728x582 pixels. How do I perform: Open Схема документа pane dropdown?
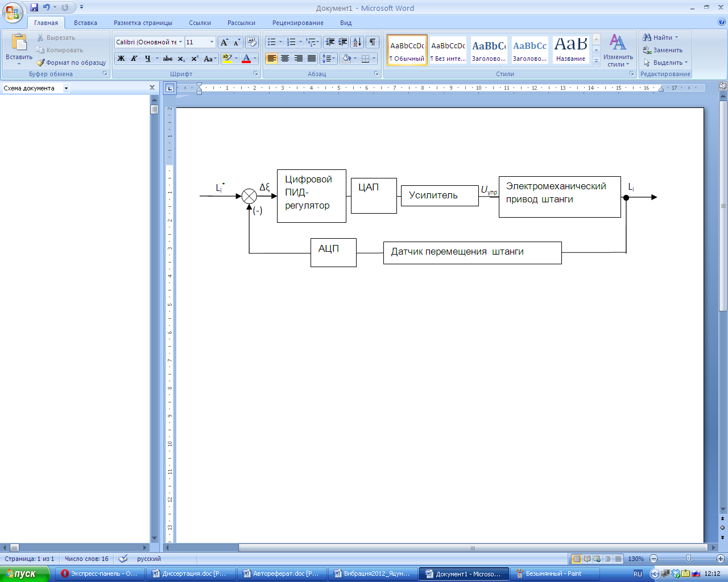click(66, 88)
